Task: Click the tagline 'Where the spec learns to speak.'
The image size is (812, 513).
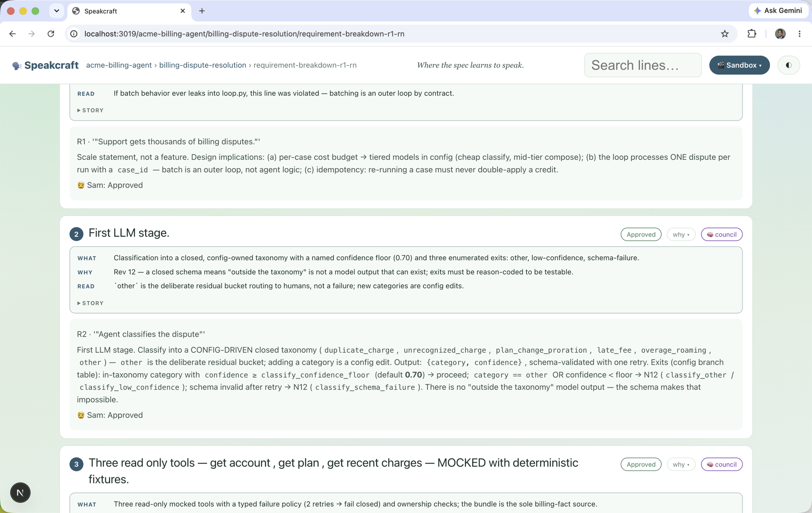Action: (x=471, y=65)
